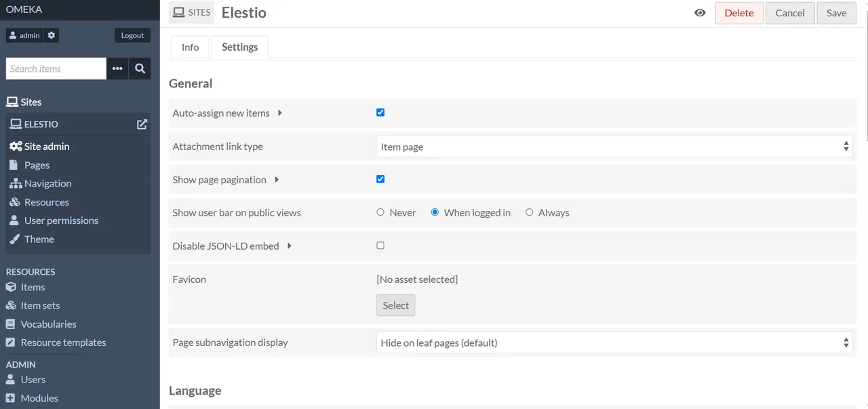Image resolution: width=868 pixels, height=409 pixels.
Task: Click the Save button
Action: click(836, 13)
